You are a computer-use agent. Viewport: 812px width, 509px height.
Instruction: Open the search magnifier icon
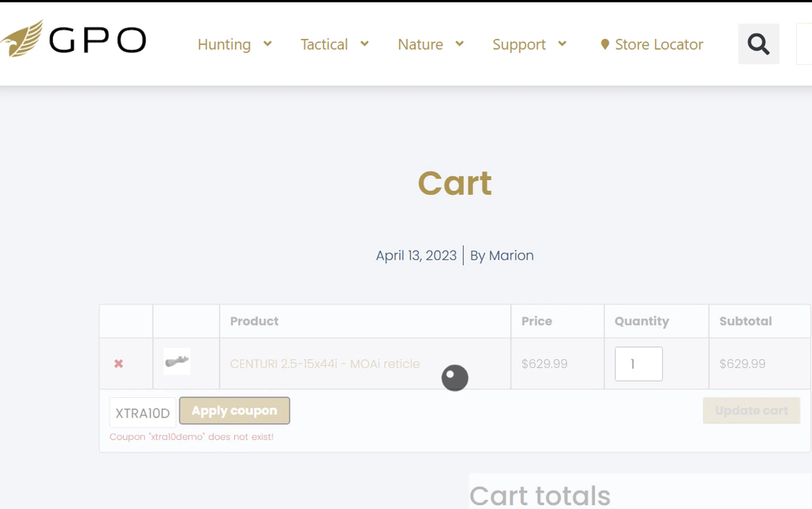click(x=758, y=44)
